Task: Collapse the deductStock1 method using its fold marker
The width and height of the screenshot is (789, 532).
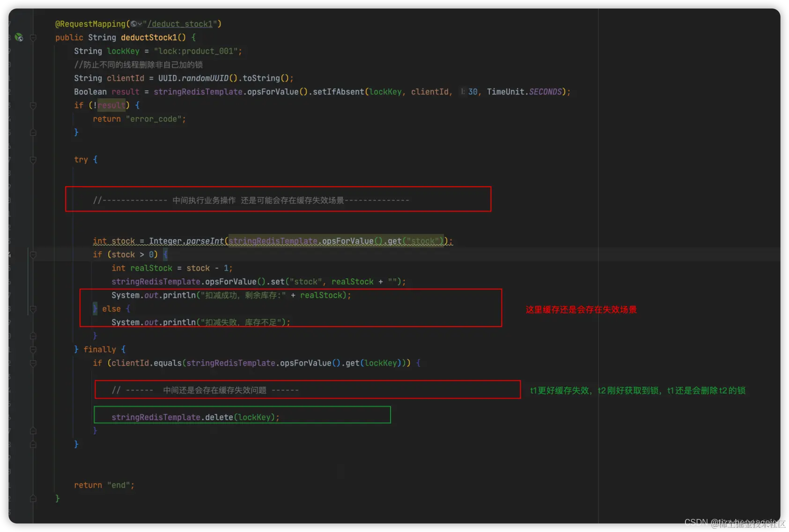Action: [33, 37]
